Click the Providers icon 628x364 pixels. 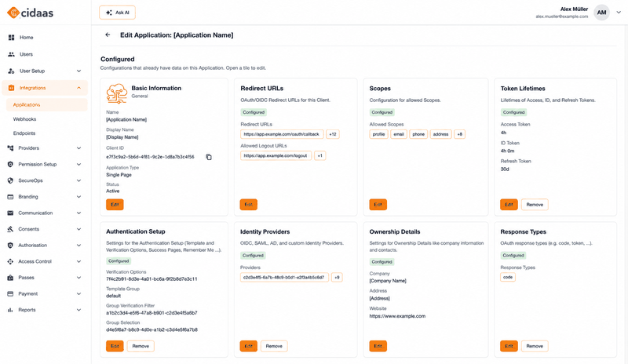(x=10, y=148)
